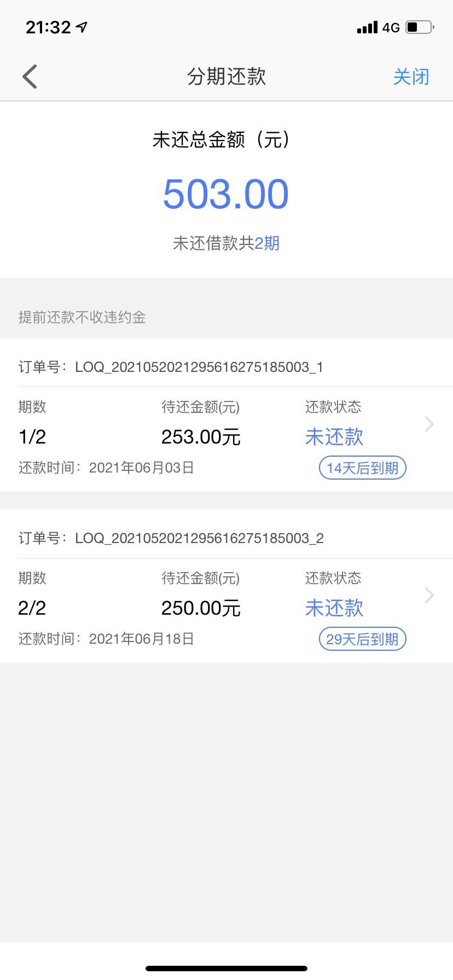
Task: Open first installment details chevron
Action: tap(429, 424)
